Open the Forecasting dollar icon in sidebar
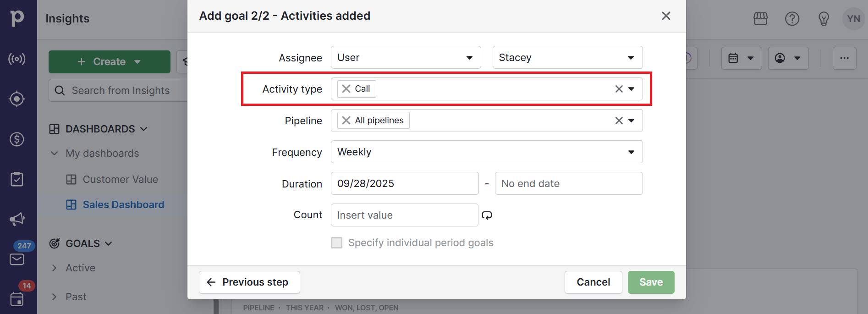Screen dimensions: 868x314 coord(17,139)
